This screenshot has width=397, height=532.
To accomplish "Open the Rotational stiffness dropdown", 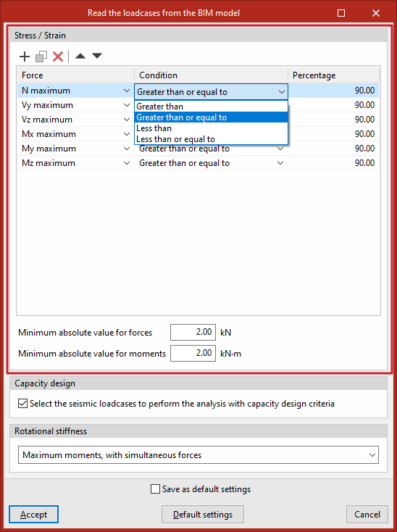I will [198, 455].
